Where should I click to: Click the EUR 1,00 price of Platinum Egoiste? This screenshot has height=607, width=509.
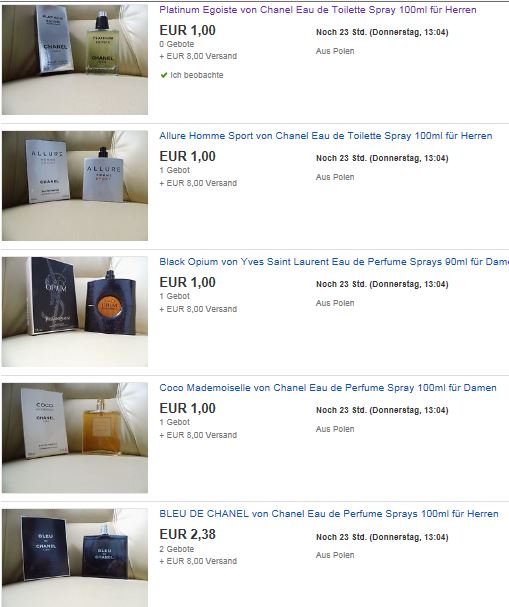click(188, 30)
